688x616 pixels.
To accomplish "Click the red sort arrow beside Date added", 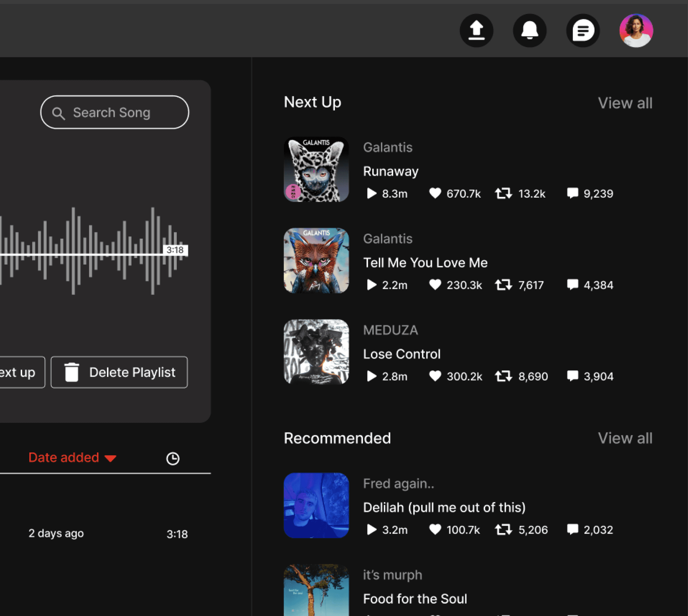I will (110, 458).
